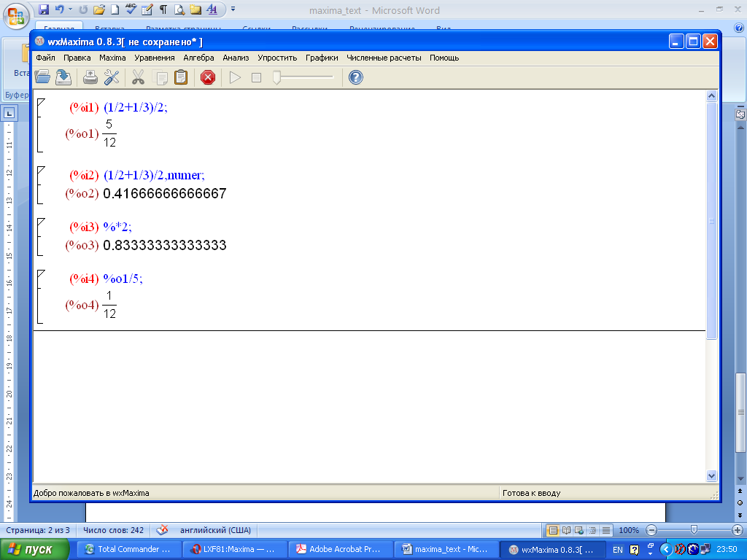Image resolution: width=747 pixels, height=560 pixels.
Task: Undo last action in Word toolbar
Action: [59, 9]
